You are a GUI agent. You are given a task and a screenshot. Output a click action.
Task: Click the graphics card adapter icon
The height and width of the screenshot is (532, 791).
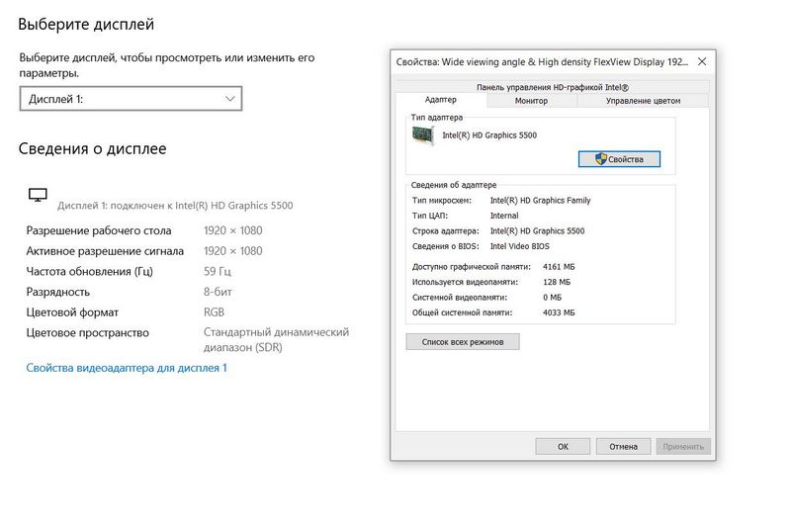pos(424,135)
